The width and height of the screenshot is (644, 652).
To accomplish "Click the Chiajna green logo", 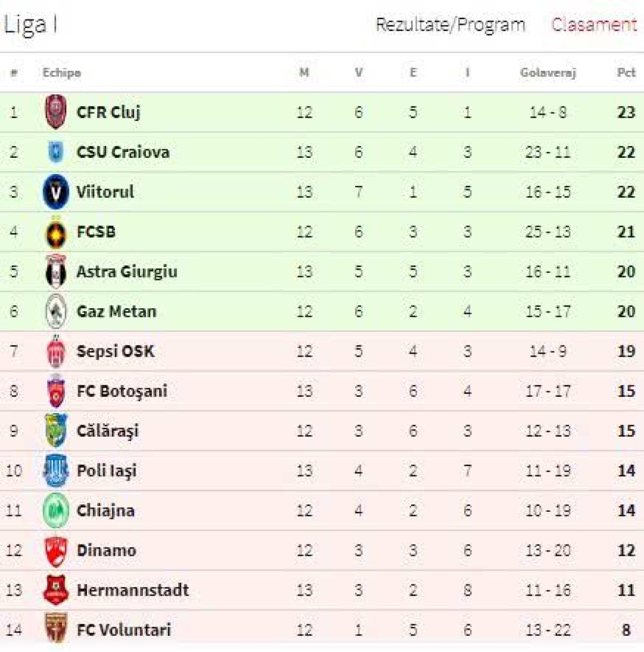I will [56, 511].
